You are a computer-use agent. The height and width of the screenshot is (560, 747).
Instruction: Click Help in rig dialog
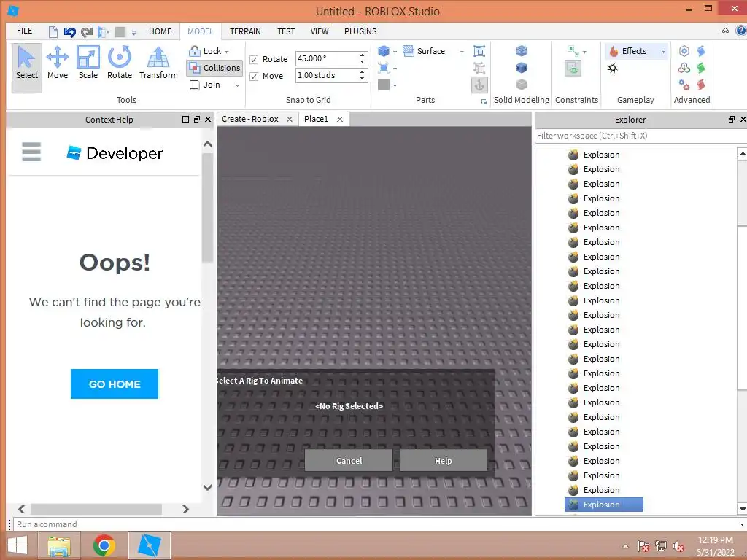[443, 461]
